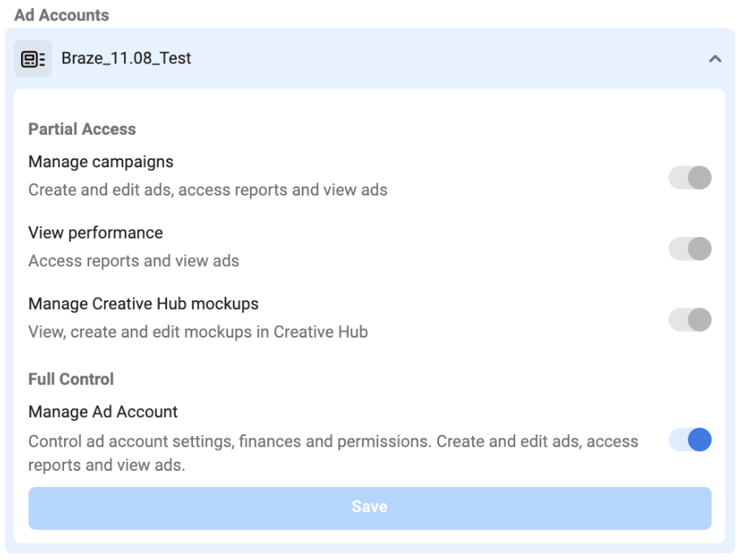The height and width of the screenshot is (560, 740).
Task: Click the View performance label
Action: (96, 233)
